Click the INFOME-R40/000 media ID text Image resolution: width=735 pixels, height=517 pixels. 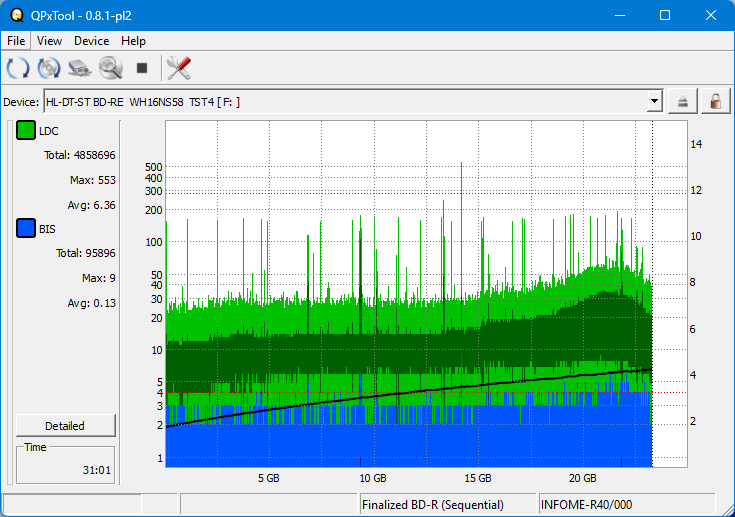[x=586, y=505]
